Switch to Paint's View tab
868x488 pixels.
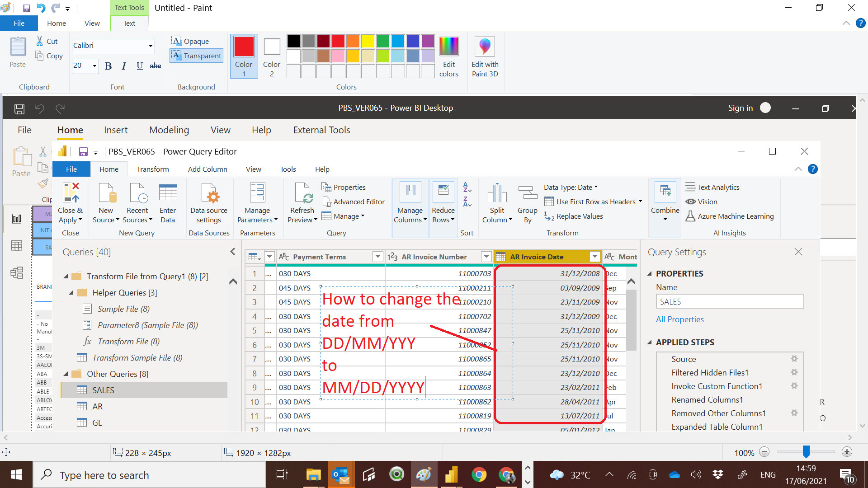click(x=92, y=23)
